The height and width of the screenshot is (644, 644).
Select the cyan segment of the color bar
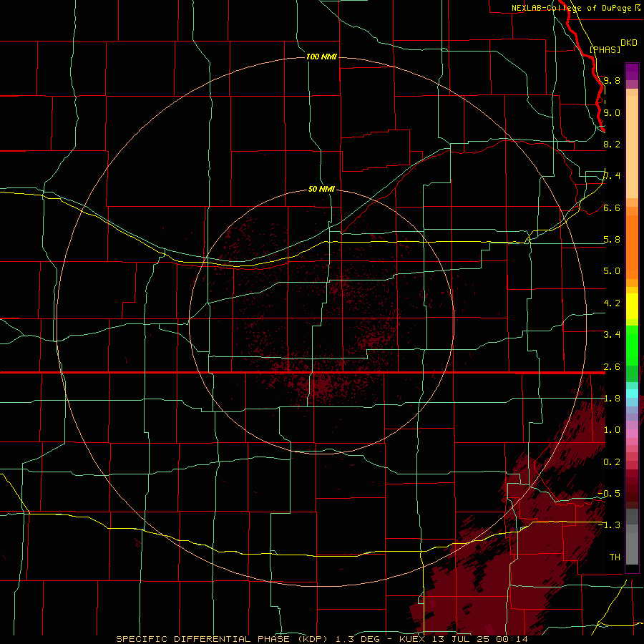[x=632, y=394]
